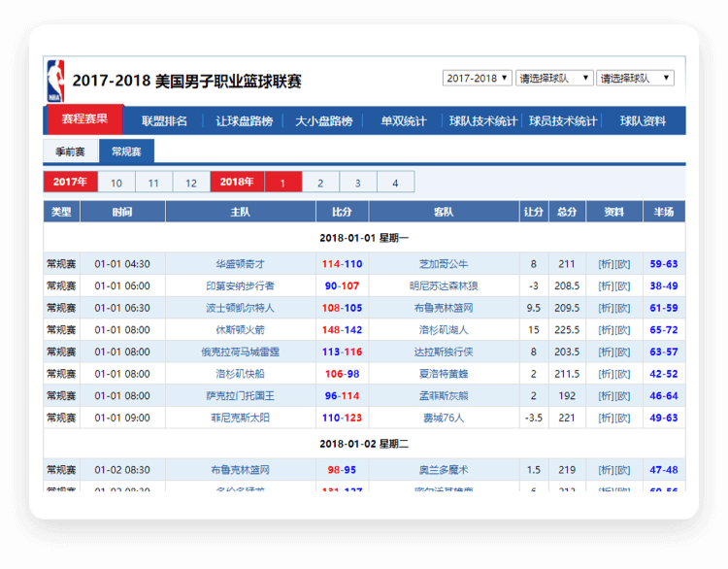Click the 114-110 score
This screenshot has width=728, height=569.
(343, 264)
